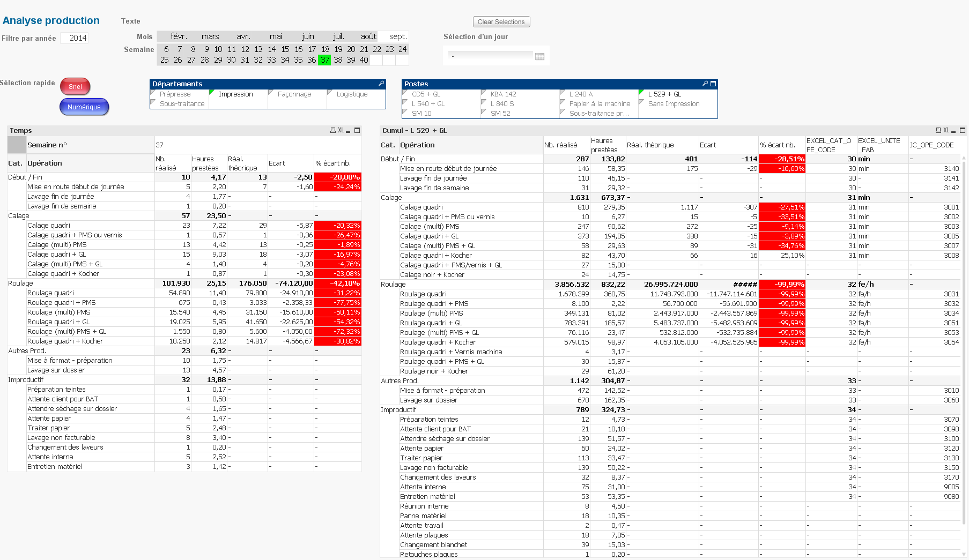Select L 840 S poste
Screen dimensions: 969x560
click(x=521, y=104)
